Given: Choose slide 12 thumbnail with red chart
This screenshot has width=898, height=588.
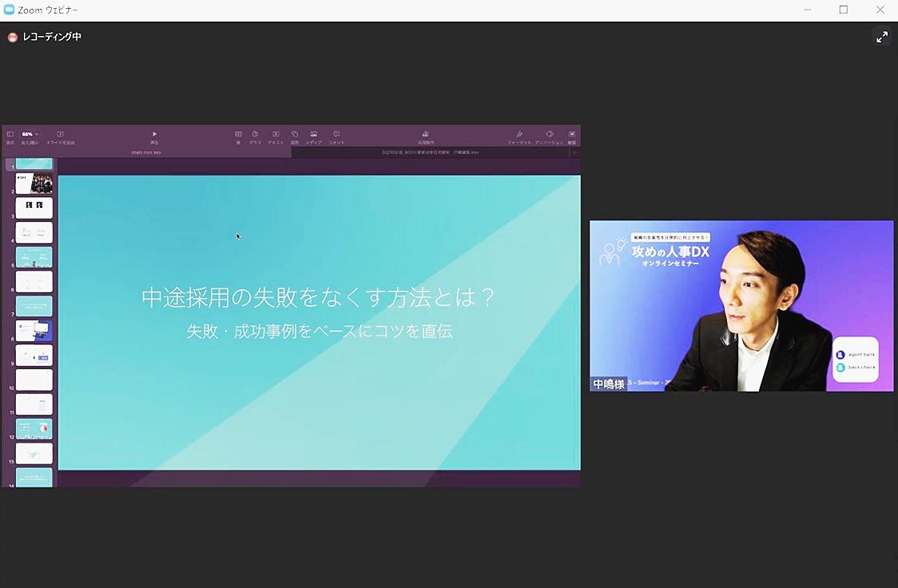Looking at the screenshot, I should point(34,429).
